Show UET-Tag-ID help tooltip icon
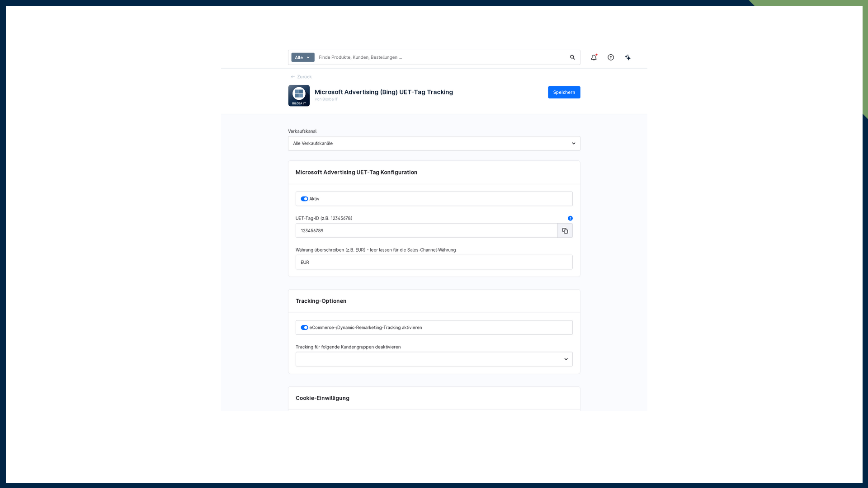The height and width of the screenshot is (488, 868). (570, 218)
